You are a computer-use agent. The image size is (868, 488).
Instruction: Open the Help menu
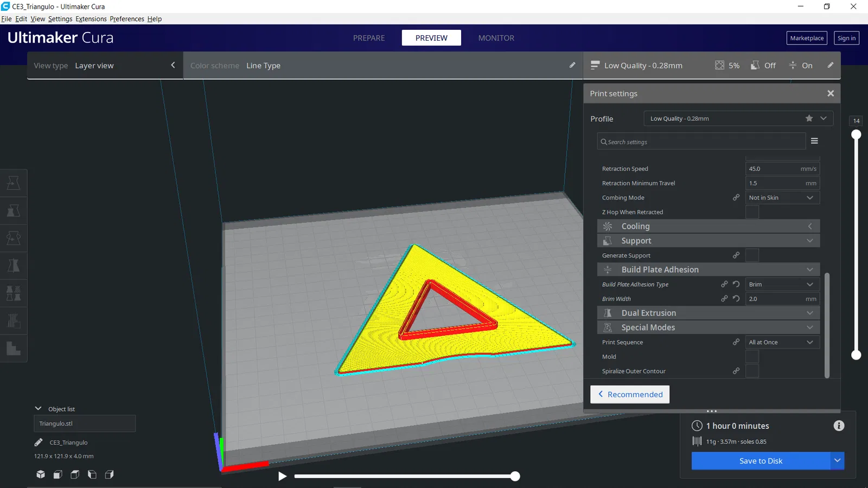coord(155,19)
